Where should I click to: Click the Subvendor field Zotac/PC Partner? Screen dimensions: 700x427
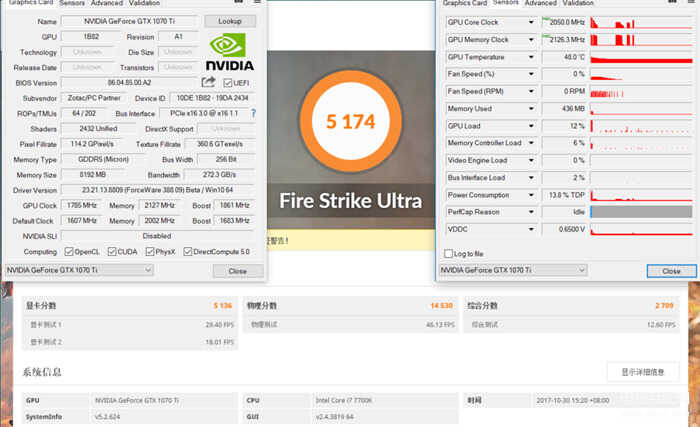tap(94, 98)
